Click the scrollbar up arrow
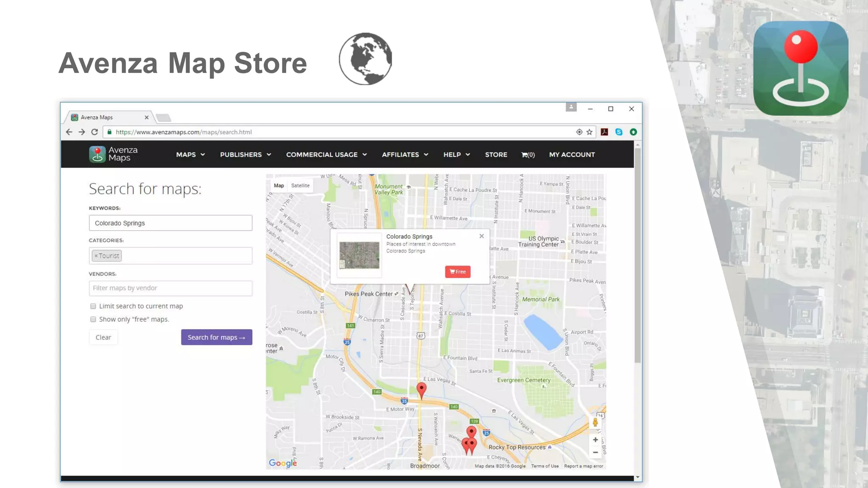 637,145
